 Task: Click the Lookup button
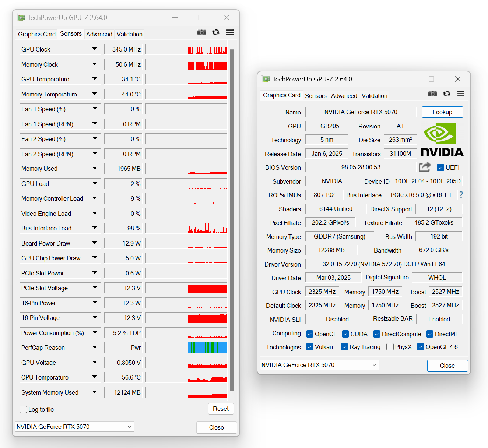point(442,112)
